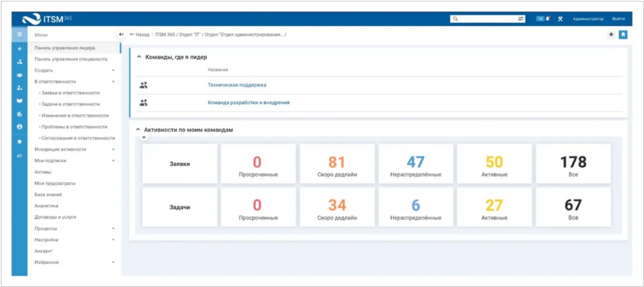Expand the Создать menu group
Image resolution: width=644 pixels, height=287 pixels.
(x=113, y=71)
